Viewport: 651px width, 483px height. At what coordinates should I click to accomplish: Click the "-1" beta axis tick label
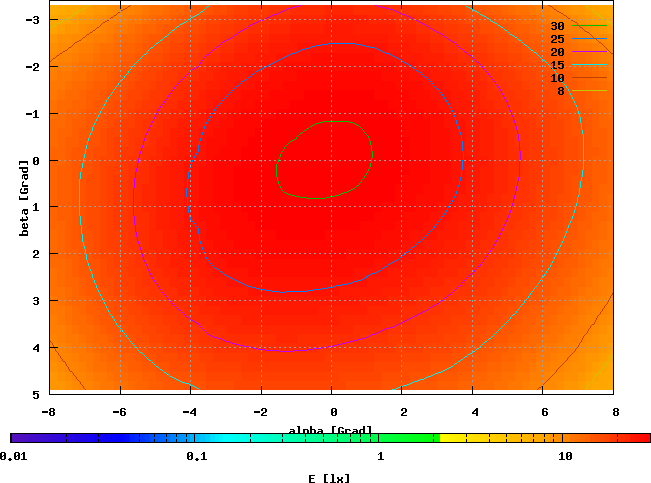point(32,114)
